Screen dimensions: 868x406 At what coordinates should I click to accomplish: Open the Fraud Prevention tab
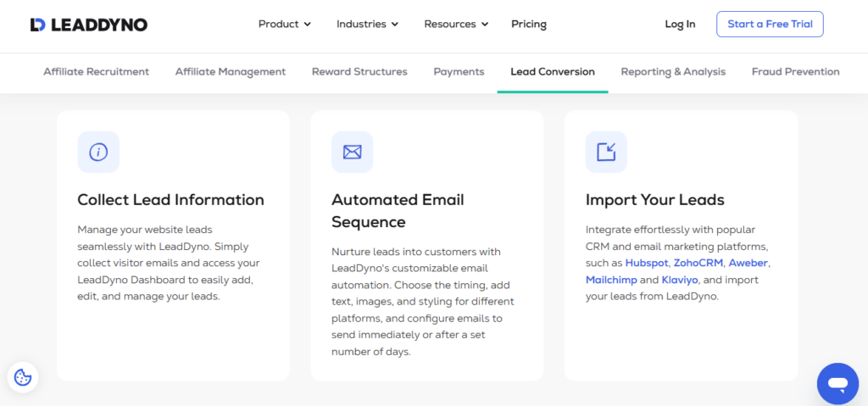coord(795,72)
